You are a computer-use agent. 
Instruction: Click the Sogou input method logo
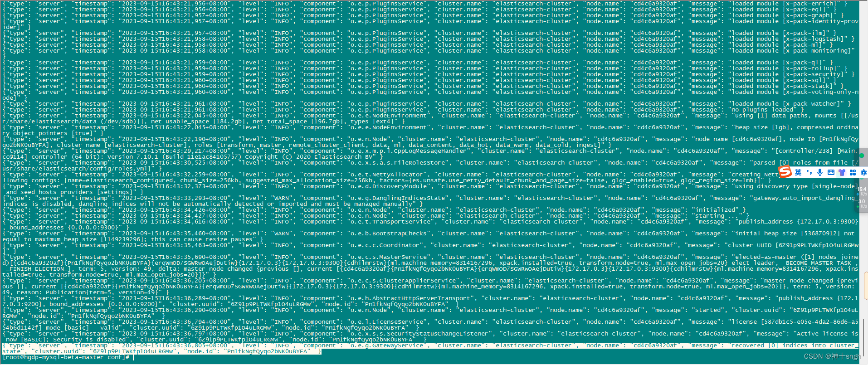pyautogui.click(x=785, y=172)
